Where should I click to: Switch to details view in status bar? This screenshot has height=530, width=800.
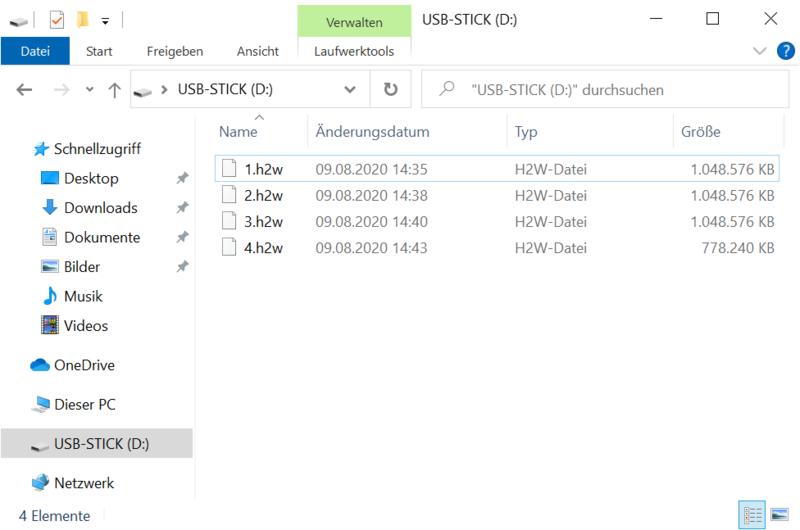click(751, 515)
